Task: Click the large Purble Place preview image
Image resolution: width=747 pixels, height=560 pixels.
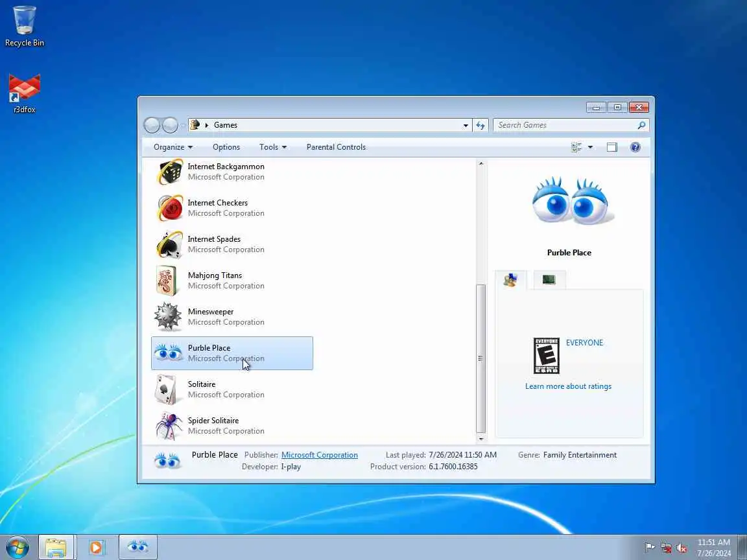Action: pos(572,200)
